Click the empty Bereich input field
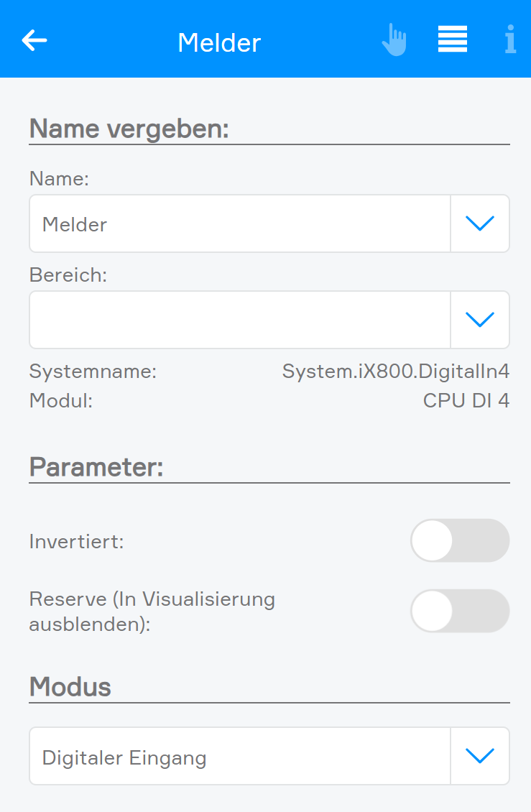 point(240,320)
